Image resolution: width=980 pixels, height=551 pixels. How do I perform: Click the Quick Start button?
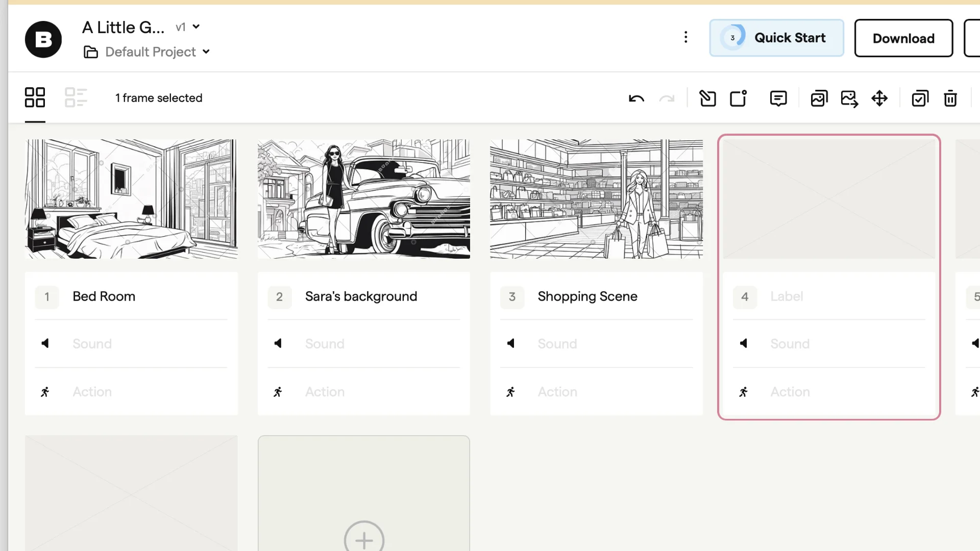pos(776,38)
